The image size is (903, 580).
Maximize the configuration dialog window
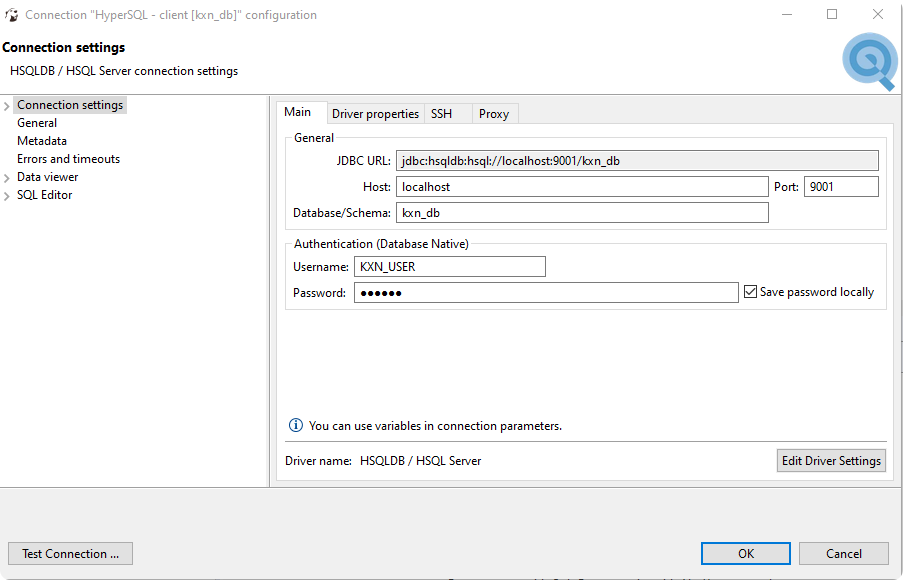(x=832, y=14)
